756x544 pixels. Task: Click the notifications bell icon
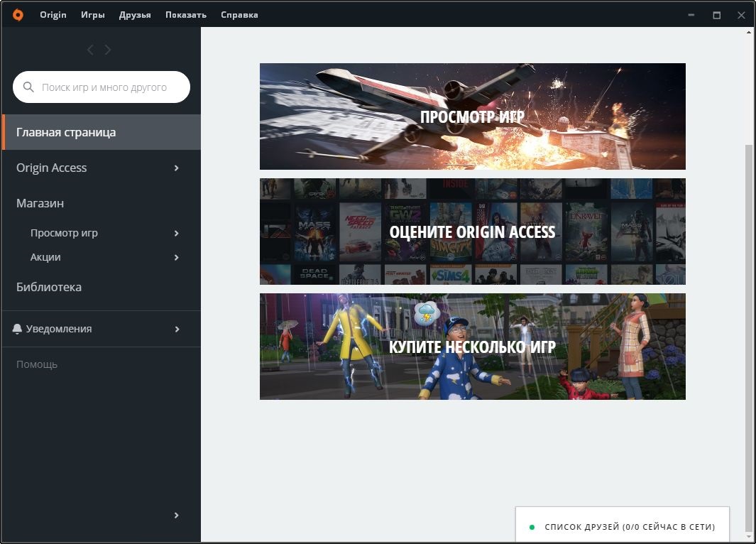coord(17,329)
